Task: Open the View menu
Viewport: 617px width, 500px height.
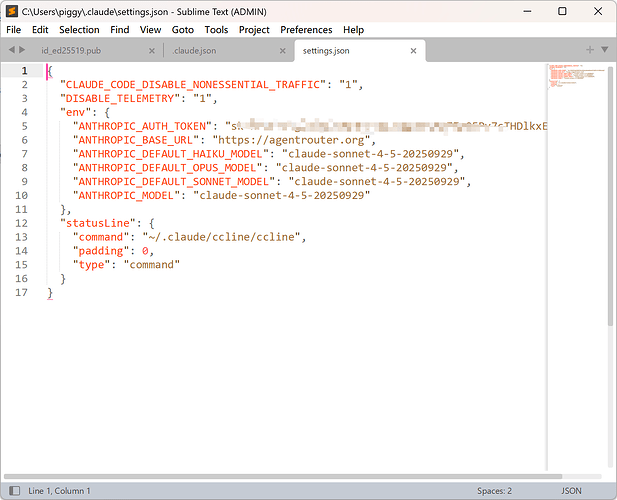Action: click(x=150, y=30)
